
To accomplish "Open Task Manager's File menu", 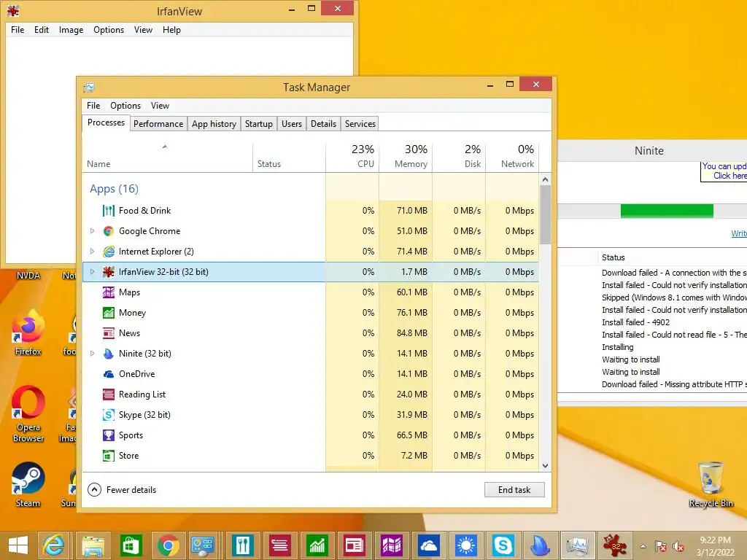I will [x=93, y=106].
